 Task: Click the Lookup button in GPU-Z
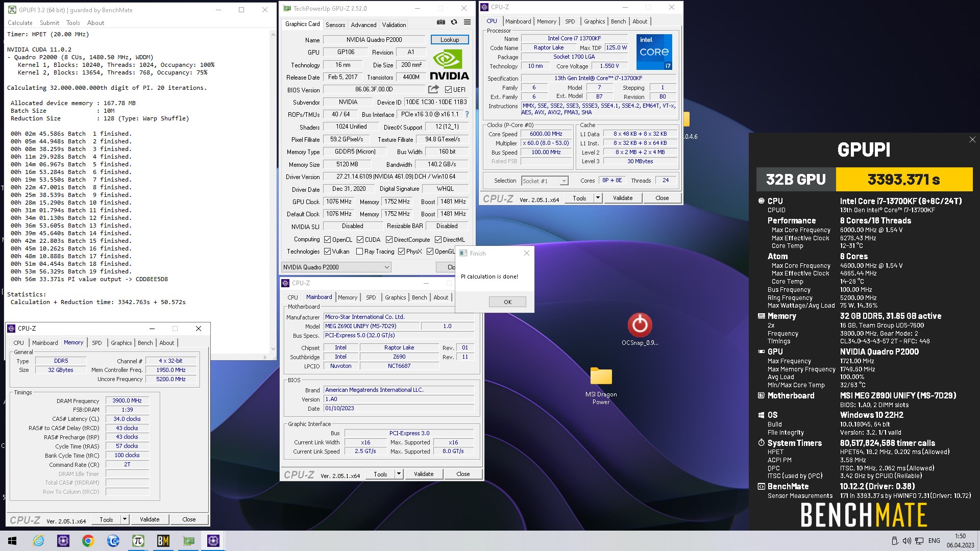pyautogui.click(x=450, y=39)
